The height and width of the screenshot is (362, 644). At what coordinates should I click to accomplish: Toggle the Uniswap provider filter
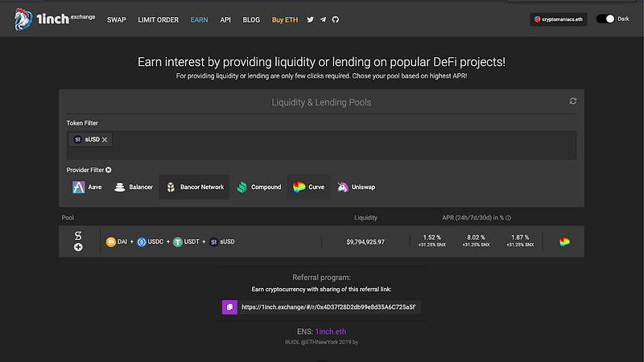pos(355,187)
